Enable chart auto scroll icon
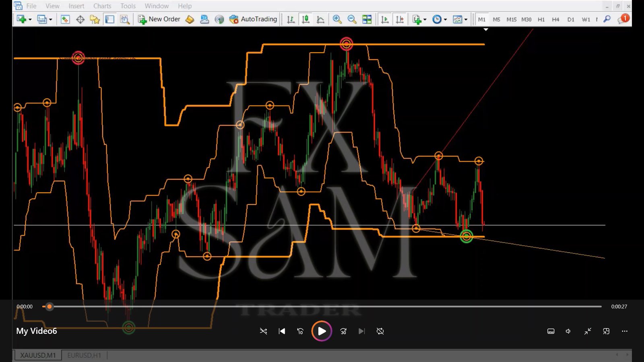 click(x=385, y=19)
